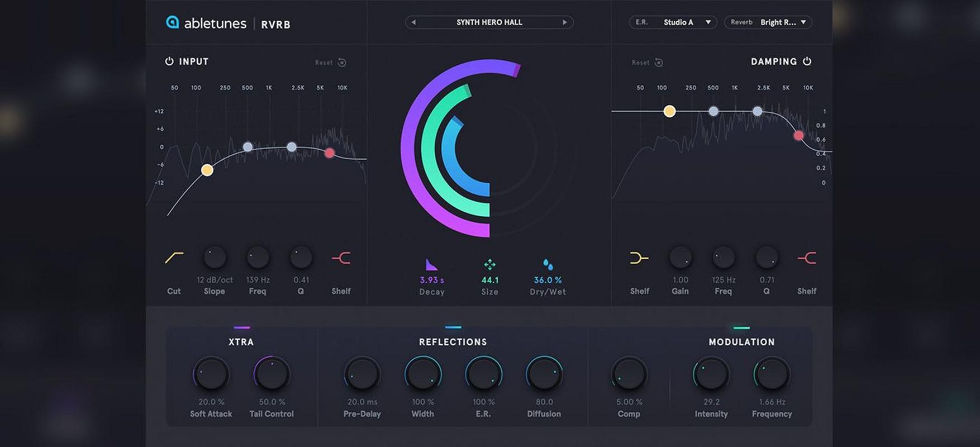Click the green middle Size arc
980x447 pixels.
[429, 148]
